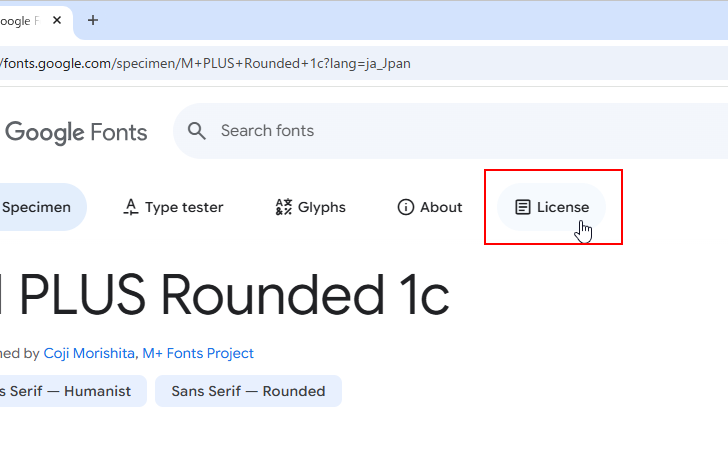Click the Google Fonts logo
This screenshot has width=728, height=460.
point(76,131)
